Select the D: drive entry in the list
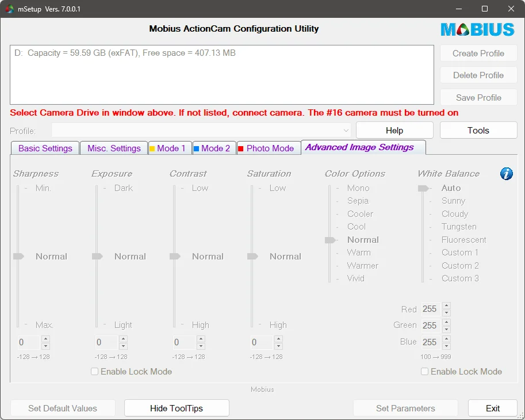 pos(125,53)
